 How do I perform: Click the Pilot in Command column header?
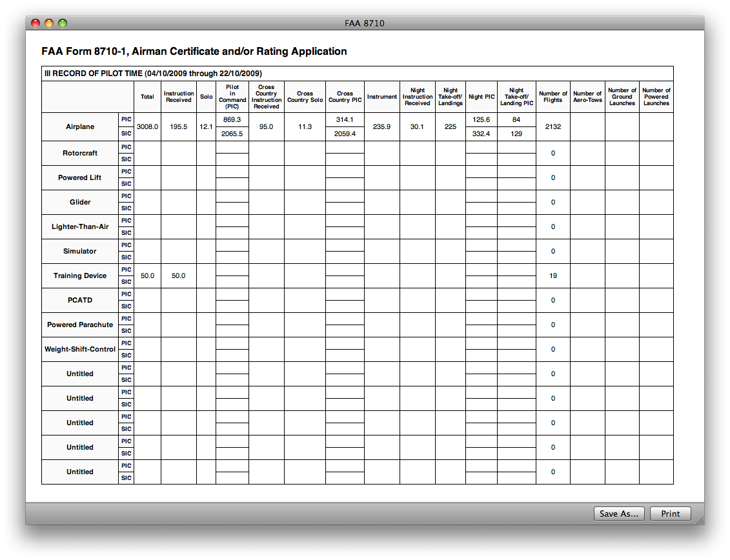tap(232, 97)
